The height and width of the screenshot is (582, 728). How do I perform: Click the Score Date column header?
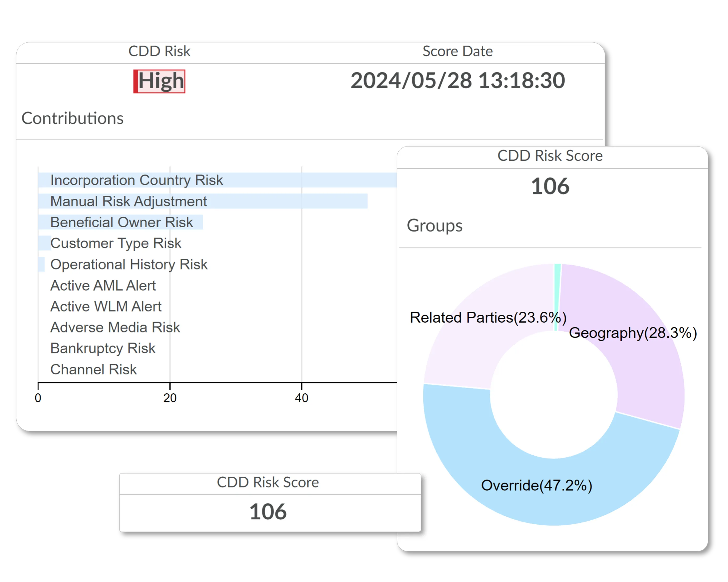click(x=457, y=51)
